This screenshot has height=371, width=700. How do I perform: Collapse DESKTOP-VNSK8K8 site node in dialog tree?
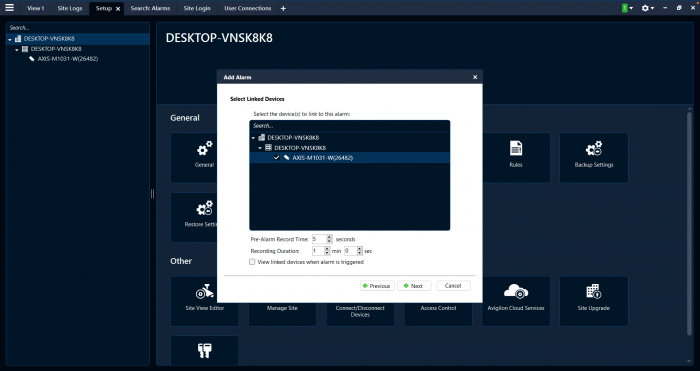[x=254, y=138]
